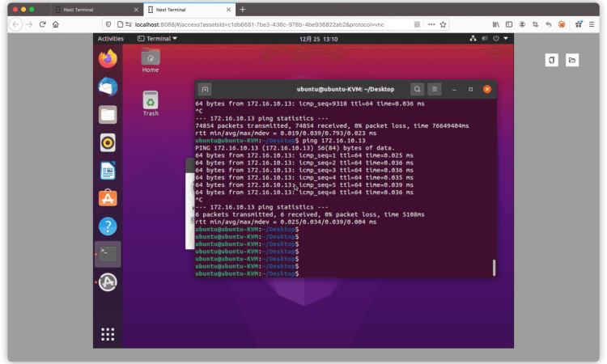Click the last terminal prompt line
607x364 pixels.
247,273
